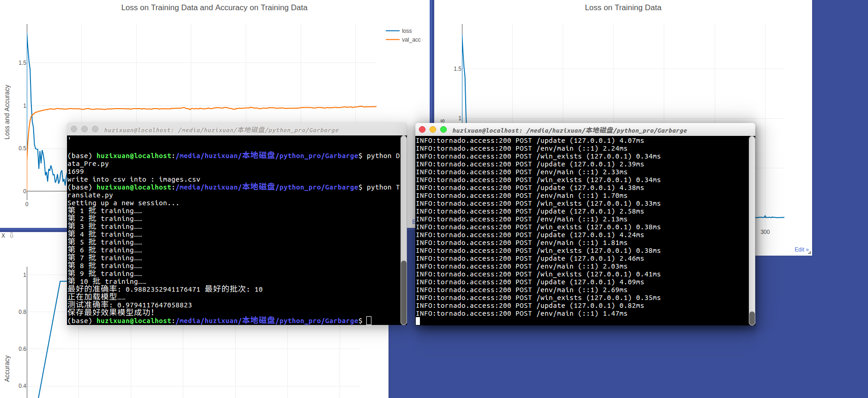
Task: Click the /update log line with 2.39ms
Action: [x=530, y=164]
